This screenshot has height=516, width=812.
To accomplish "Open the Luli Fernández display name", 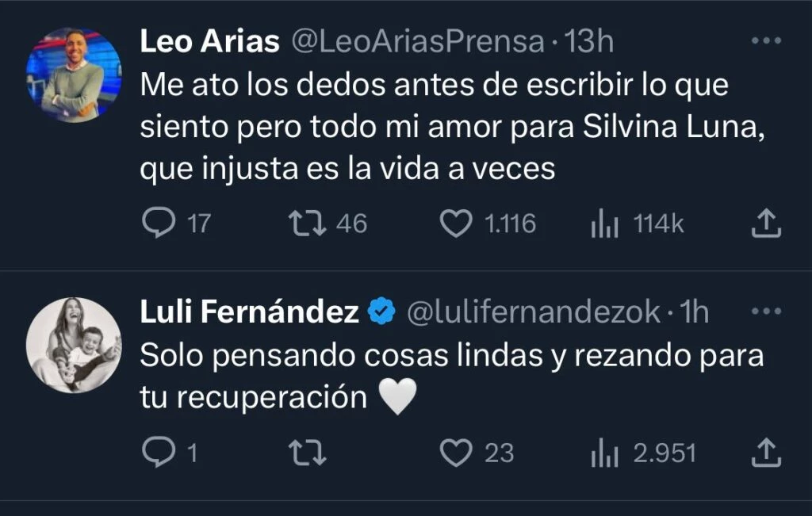I will (249, 312).
